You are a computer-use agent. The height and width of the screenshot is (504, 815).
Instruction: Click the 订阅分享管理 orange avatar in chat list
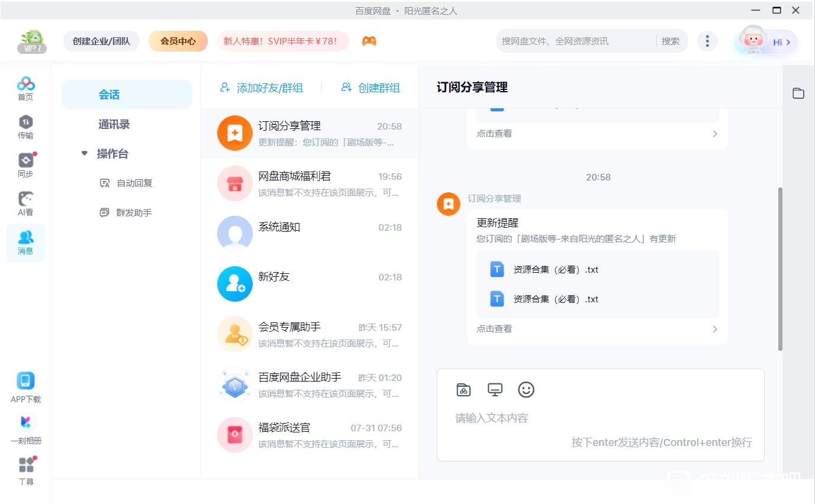click(x=235, y=133)
